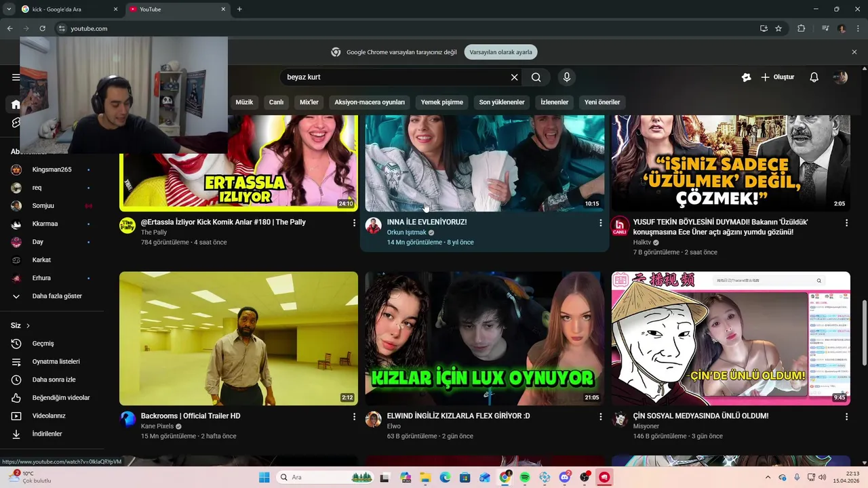Open options menu for ELWIND video

[600, 416]
